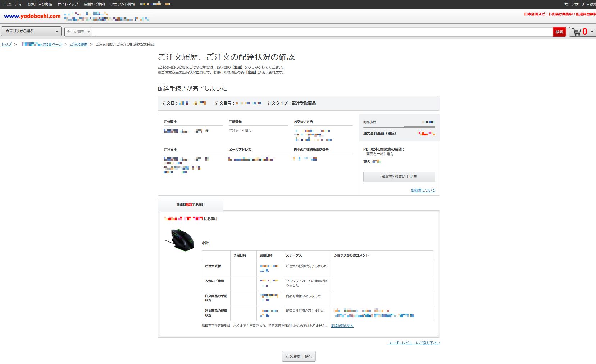Open the 配達状況の見方 link
Screen dimensions: 596x364
coord(342,326)
